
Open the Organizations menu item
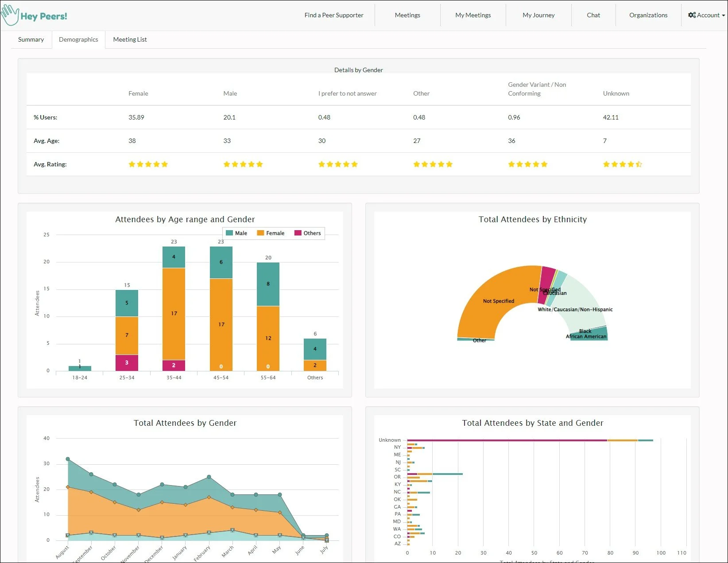point(648,15)
